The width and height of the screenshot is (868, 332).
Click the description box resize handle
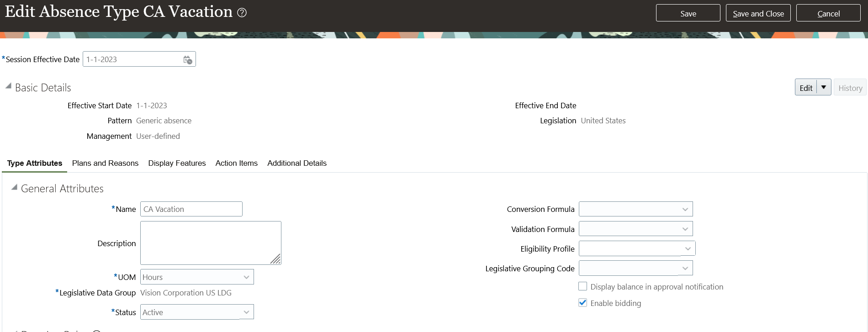pyautogui.click(x=275, y=259)
